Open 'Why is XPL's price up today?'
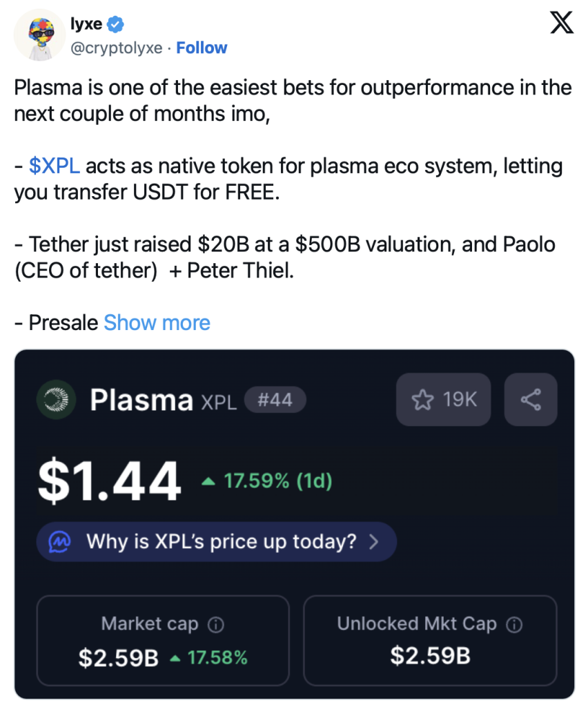Screen dimensions: 588x707 221,541
